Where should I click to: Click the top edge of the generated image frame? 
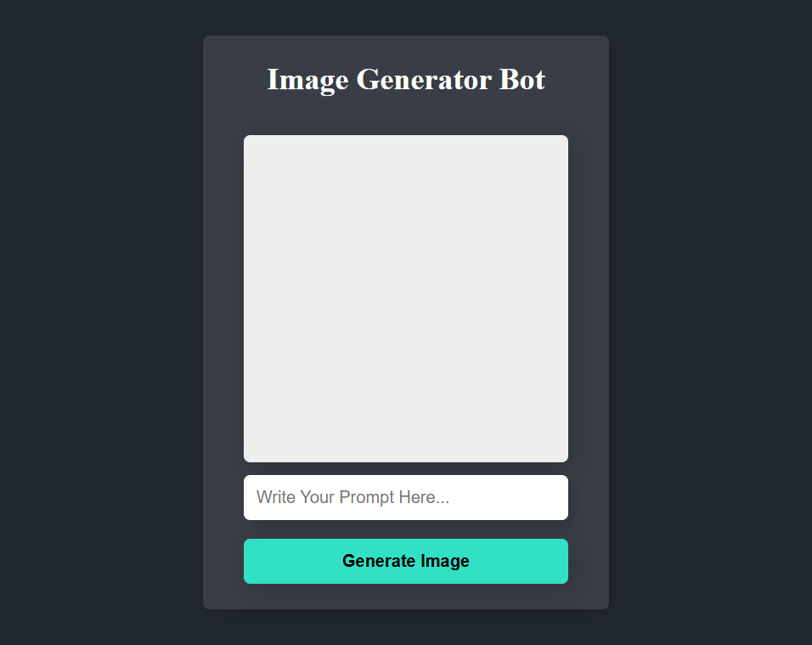[x=405, y=136]
